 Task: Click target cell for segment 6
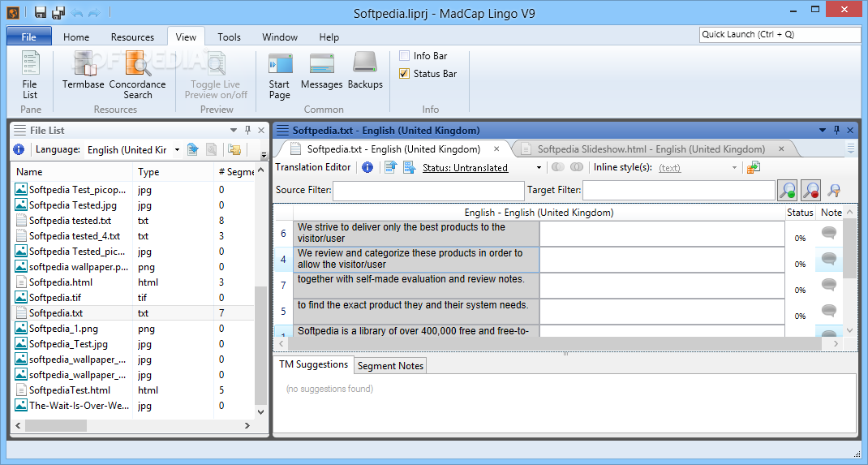click(x=662, y=234)
